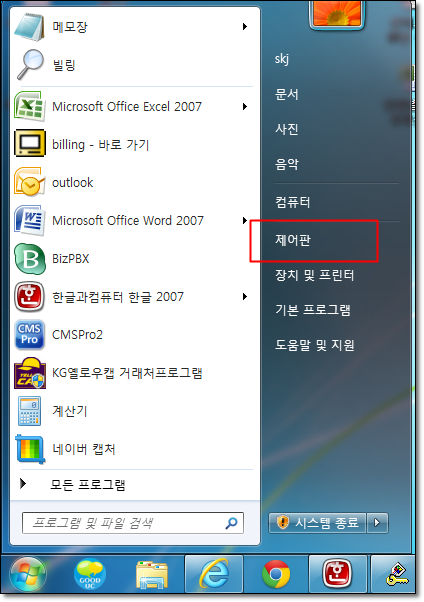The height and width of the screenshot is (602, 424).
Task: Open the green BizPBX icon
Action: [30, 259]
